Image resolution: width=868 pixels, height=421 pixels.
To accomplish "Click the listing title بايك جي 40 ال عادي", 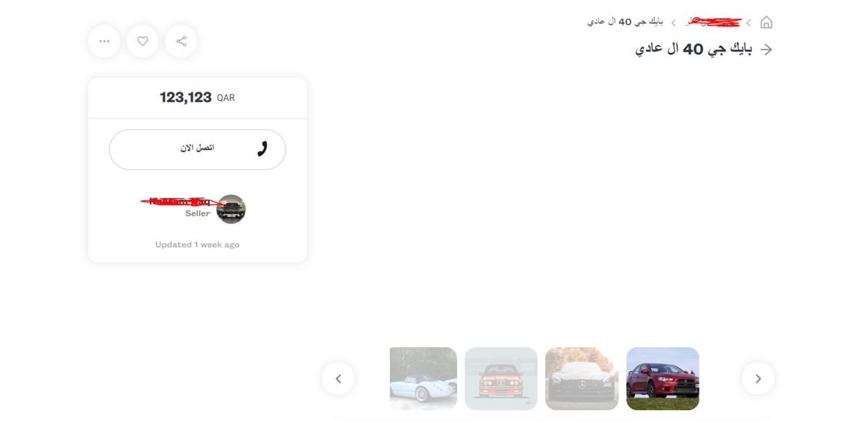I will (694, 49).
